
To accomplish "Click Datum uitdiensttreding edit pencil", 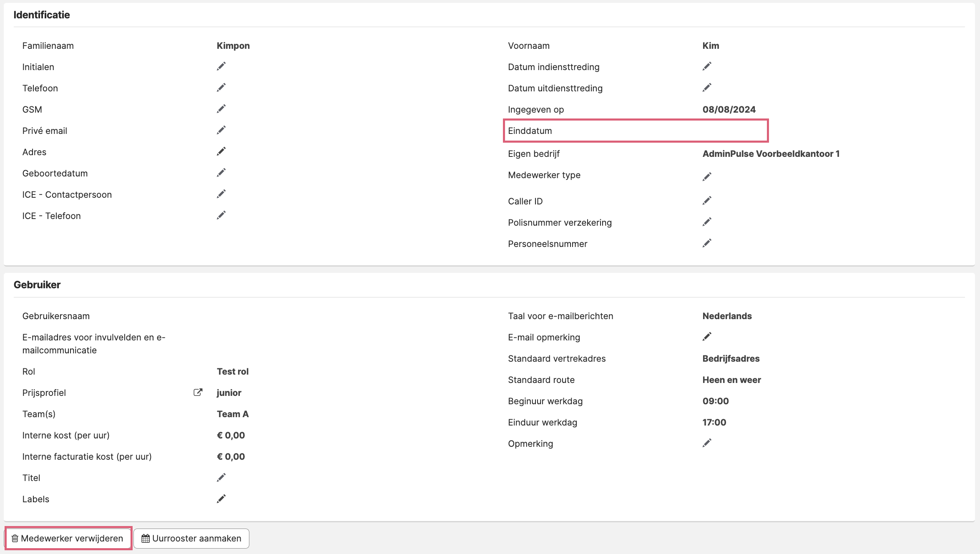I will (x=707, y=88).
